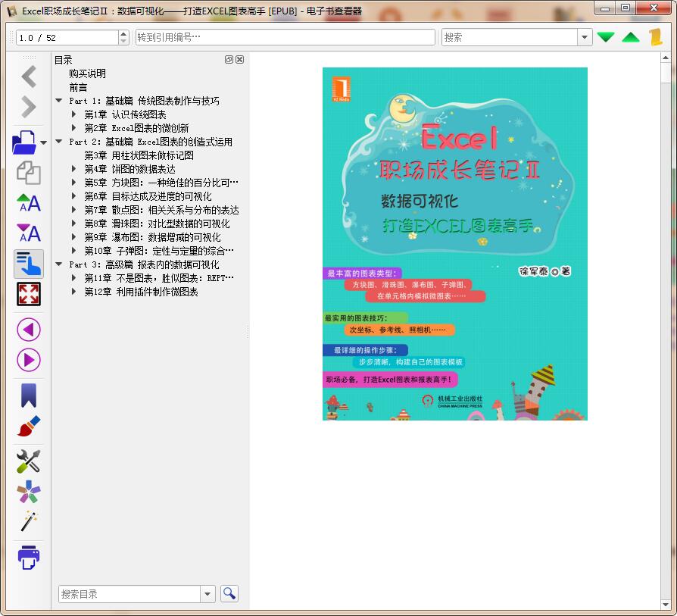Increment page number with spinner up arrow

123,33
